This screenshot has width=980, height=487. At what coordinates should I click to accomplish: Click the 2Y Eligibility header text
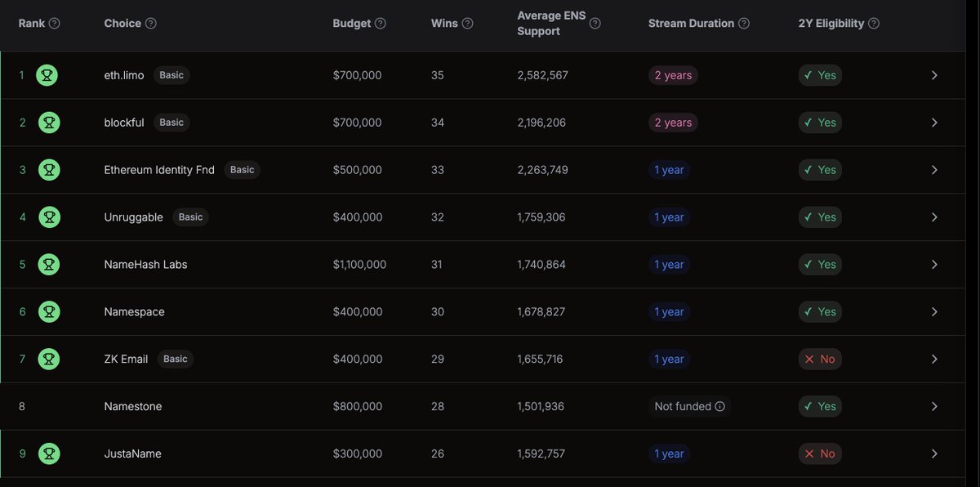[x=831, y=24]
